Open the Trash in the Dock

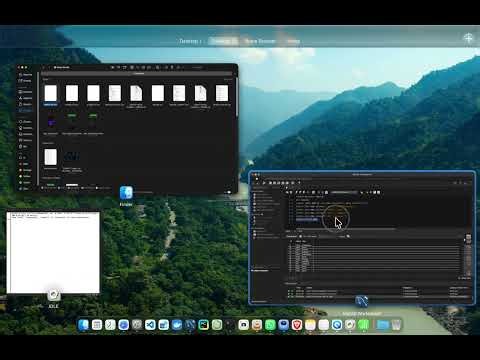396,325
